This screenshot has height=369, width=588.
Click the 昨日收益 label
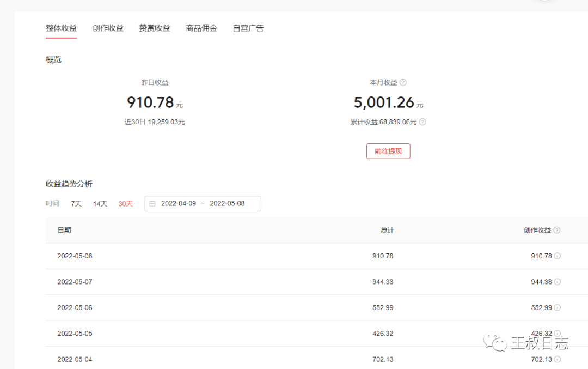coord(155,83)
